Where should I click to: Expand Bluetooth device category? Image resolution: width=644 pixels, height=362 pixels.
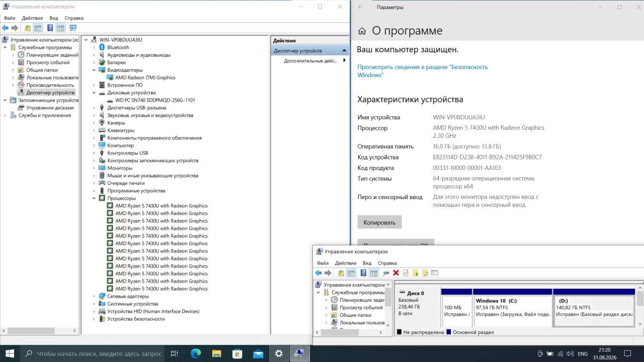(94, 47)
